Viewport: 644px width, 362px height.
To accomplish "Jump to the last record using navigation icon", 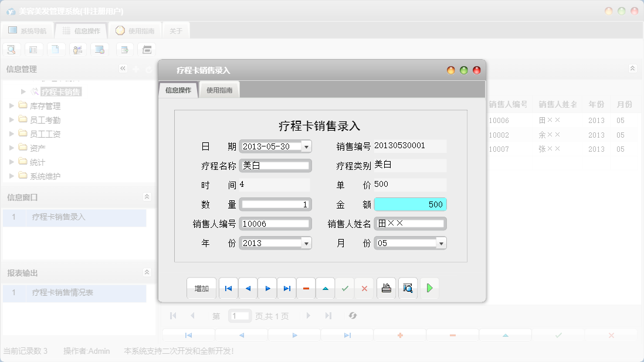I will click(286, 288).
